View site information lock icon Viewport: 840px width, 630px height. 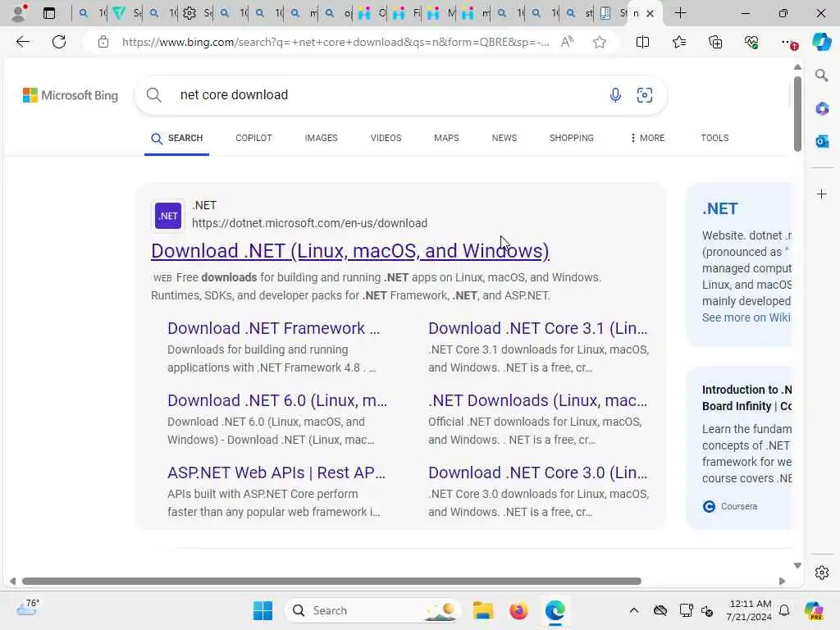click(103, 42)
